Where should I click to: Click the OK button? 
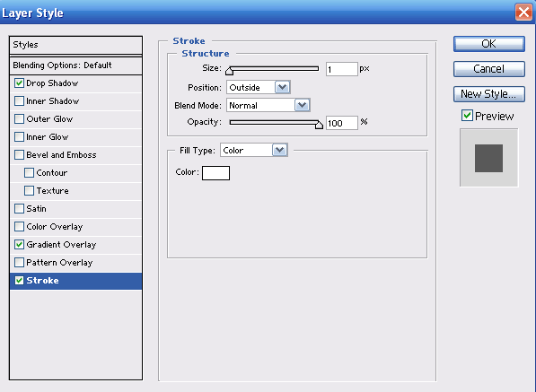point(489,44)
